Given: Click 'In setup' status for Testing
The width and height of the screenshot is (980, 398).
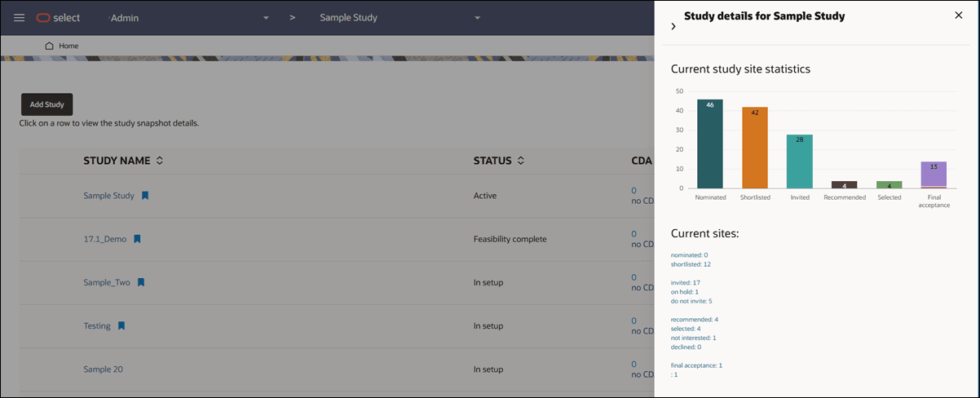Looking at the screenshot, I should click(x=488, y=325).
